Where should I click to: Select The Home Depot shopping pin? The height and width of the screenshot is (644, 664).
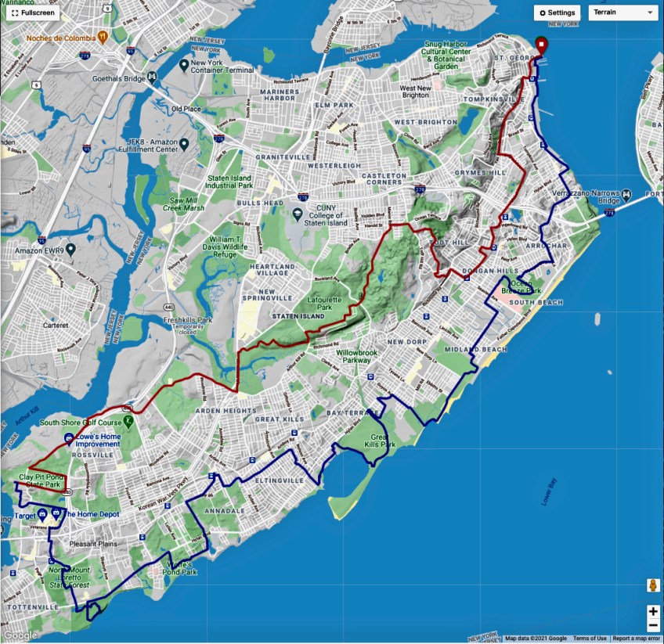click(x=56, y=513)
